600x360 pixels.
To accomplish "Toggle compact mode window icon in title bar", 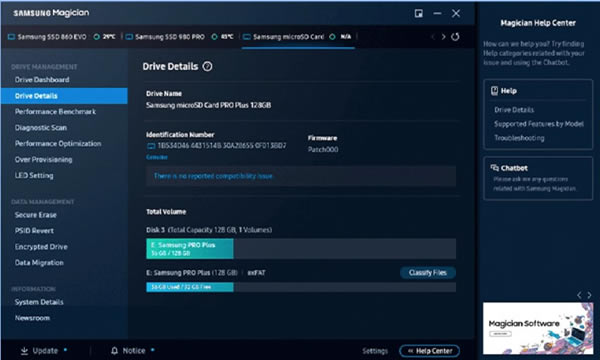I will click(419, 13).
